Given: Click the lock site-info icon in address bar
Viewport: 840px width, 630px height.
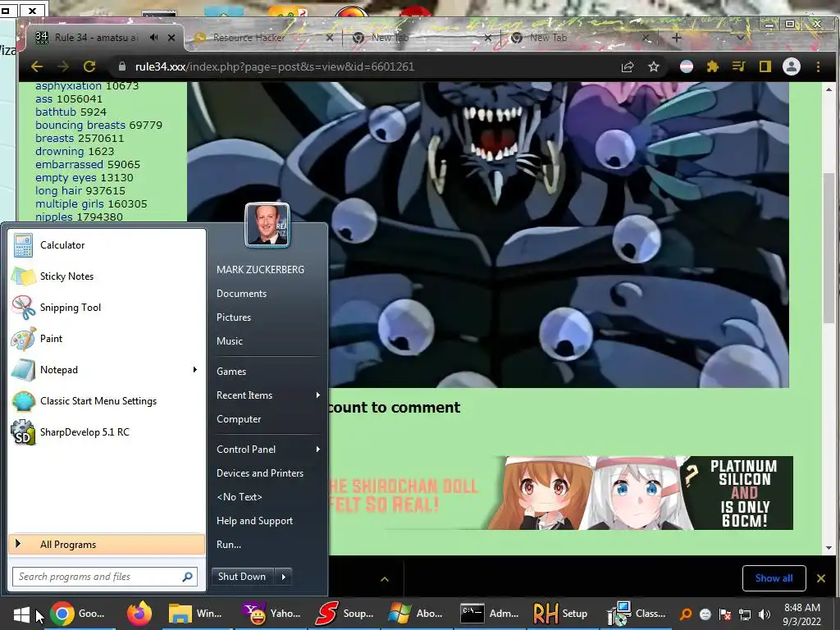Looking at the screenshot, I should [x=122, y=66].
